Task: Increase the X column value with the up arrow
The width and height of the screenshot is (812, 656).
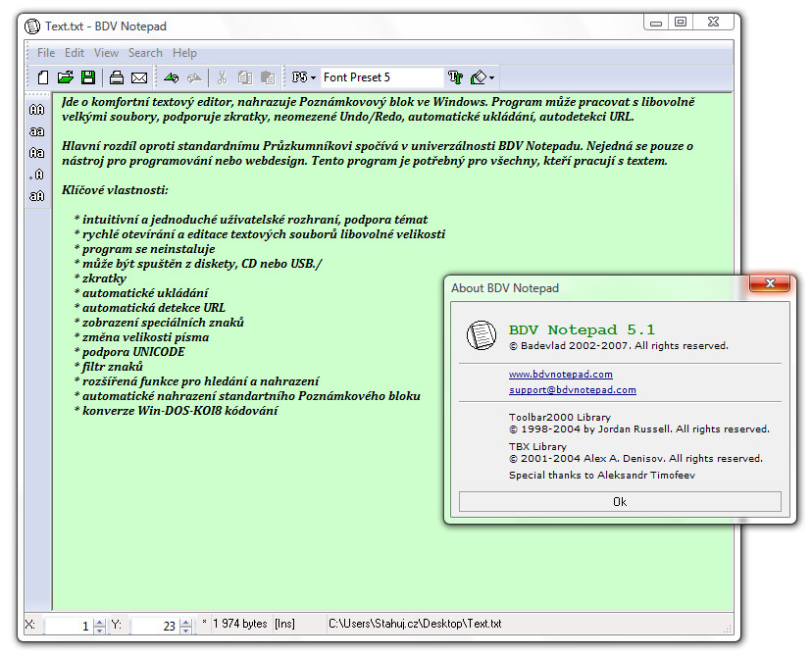Action: [99, 623]
